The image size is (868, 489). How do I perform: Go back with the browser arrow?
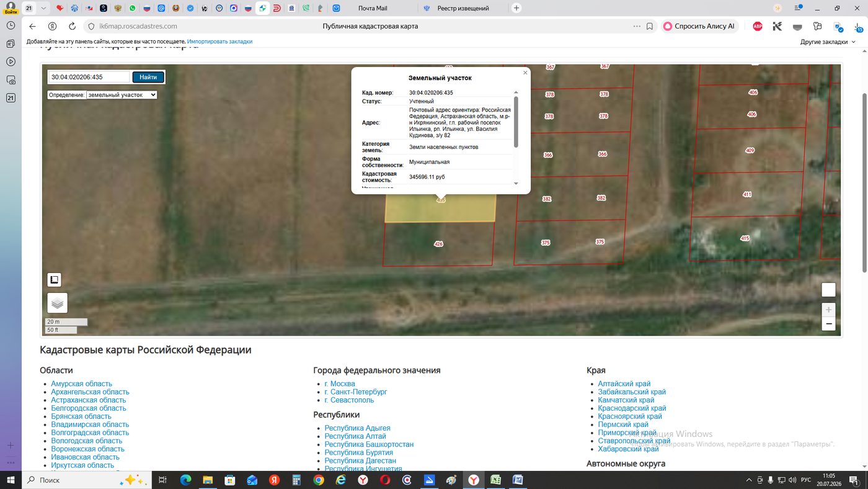tap(33, 26)
